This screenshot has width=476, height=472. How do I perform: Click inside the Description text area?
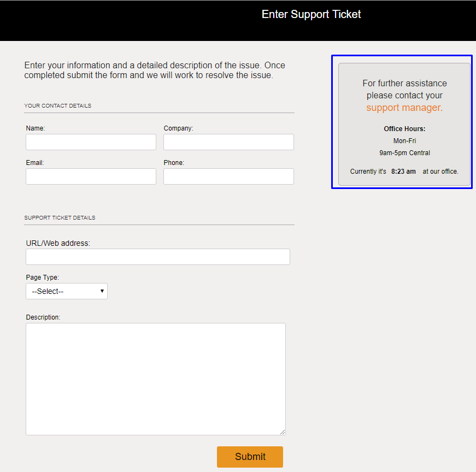tap(156, 379)
